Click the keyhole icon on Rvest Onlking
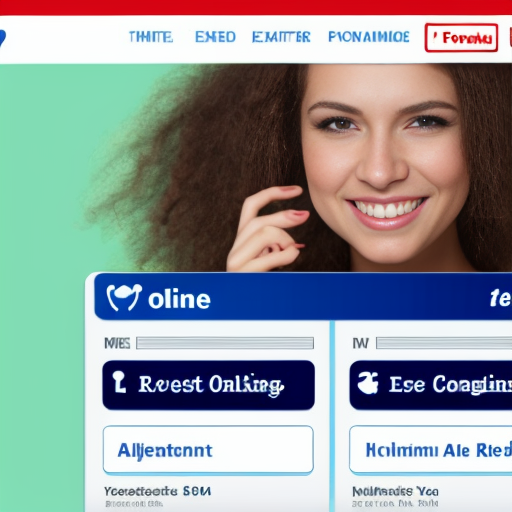This screenshot has width=512, height=512. [x=119, y=382]
